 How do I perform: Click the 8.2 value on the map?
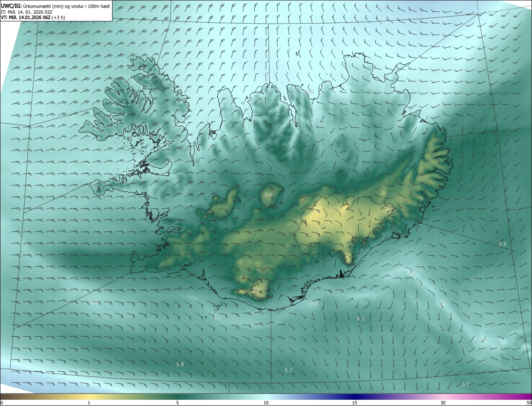217,318
